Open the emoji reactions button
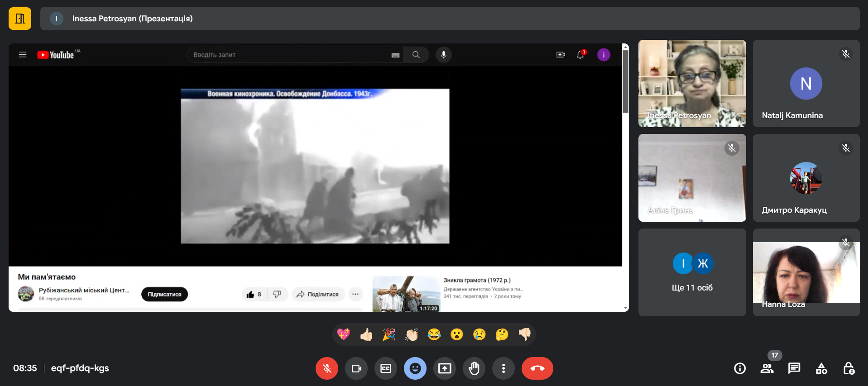The image size is (868, 386). 415,368
